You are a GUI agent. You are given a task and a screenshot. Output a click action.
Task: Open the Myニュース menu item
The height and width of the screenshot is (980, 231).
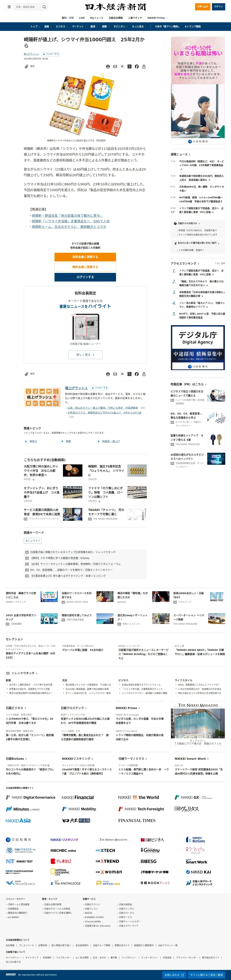[x=96, y=18]
